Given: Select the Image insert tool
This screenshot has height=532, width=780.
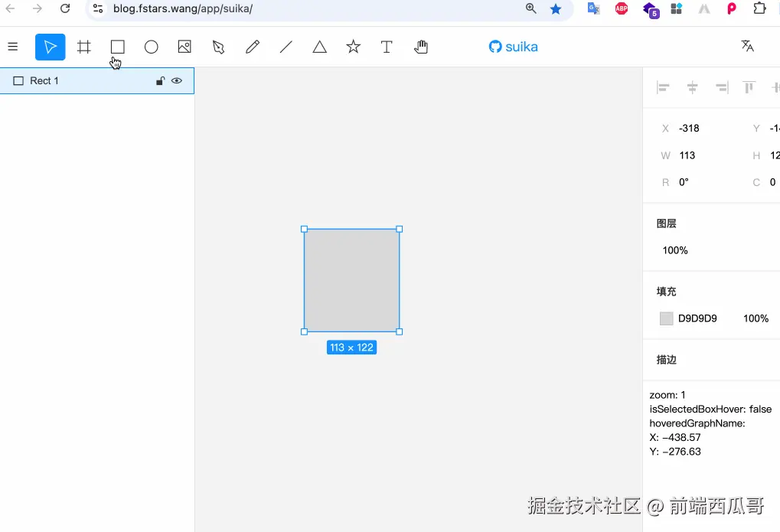Looking at the screenshot, I should 184,47.
